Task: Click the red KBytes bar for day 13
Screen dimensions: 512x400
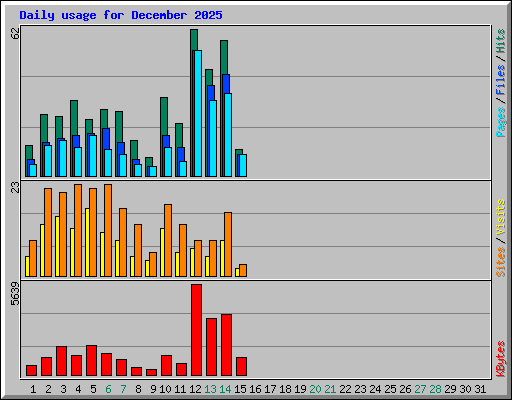Action: click(211, 347)
